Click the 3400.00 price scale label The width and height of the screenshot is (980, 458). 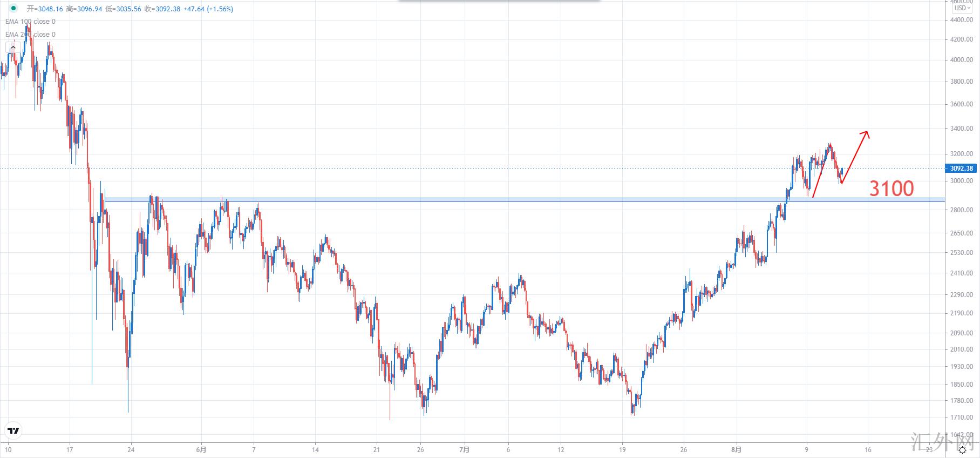(961, 129)
